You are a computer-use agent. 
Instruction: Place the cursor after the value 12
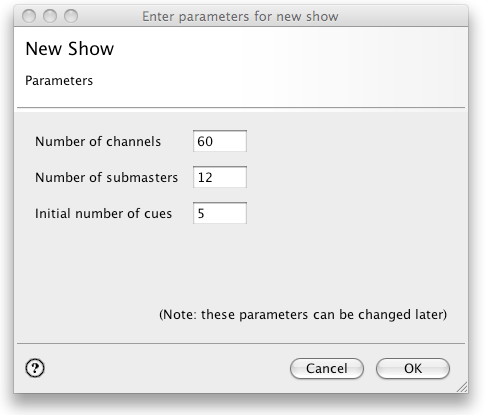tap(213, 177)
